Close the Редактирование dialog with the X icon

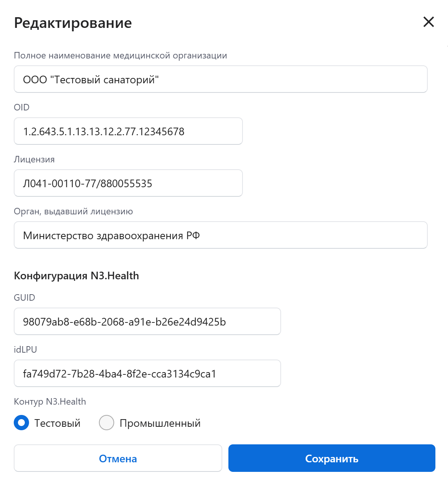pyautogui.click(x=429, y=22)
